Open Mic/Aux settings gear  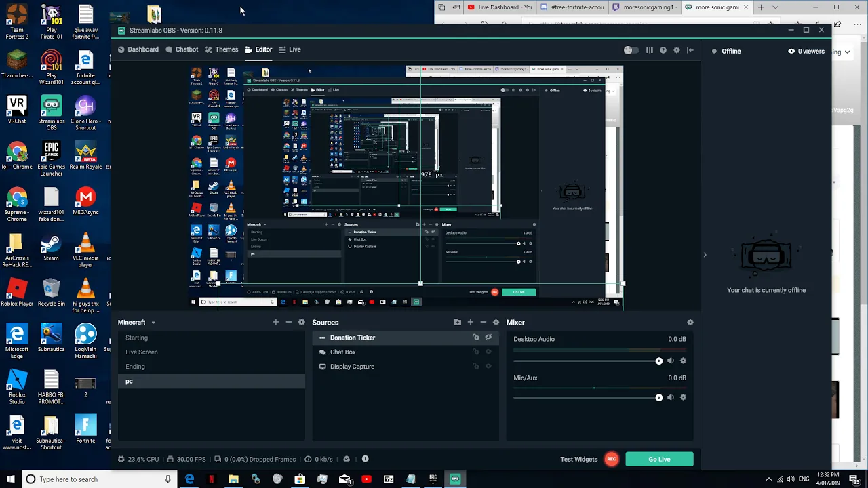click(x=683, y=397)
